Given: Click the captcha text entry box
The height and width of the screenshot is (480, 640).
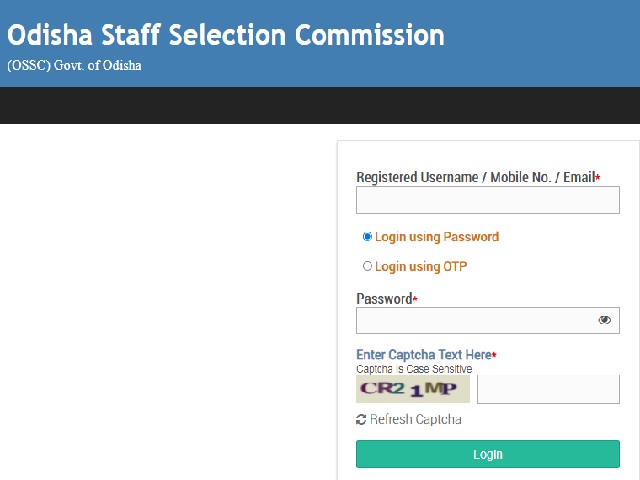Looking at the screenshot, I should point(548,389).
